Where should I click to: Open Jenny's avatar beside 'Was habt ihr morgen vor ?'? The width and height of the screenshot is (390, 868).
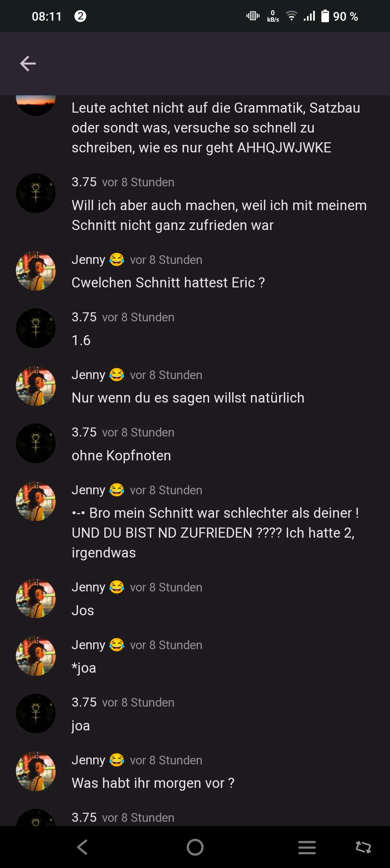click(36, 771)
